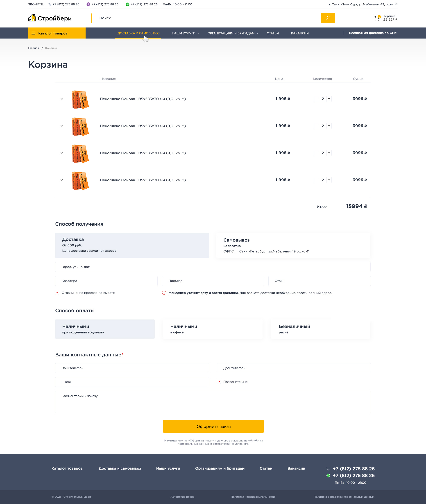Choose Наличными в офисе payment

click(213, 329)
